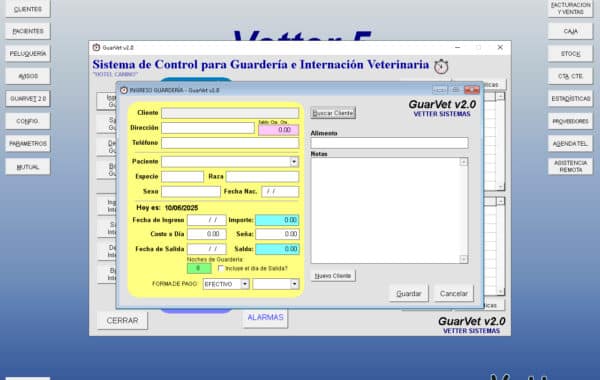Click the down arrow of the Notas scrollbar
Viewport: 600px width, 380px height.
click(x=463, y=259)
